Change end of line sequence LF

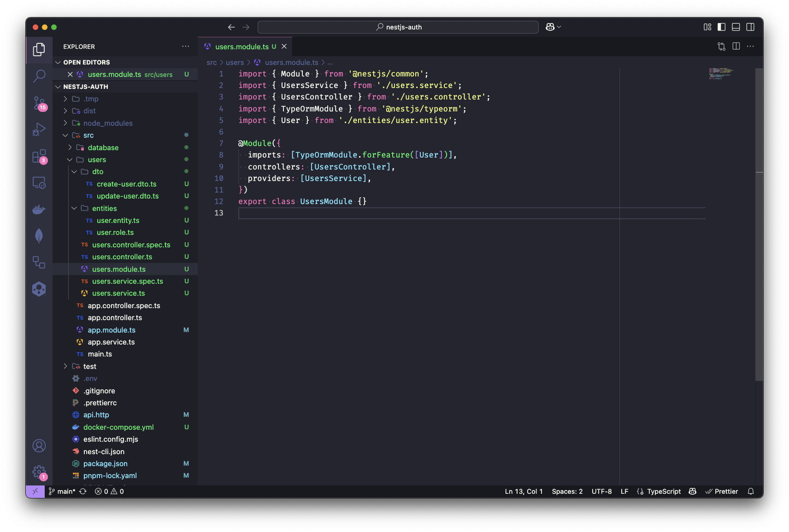(624, 491)
